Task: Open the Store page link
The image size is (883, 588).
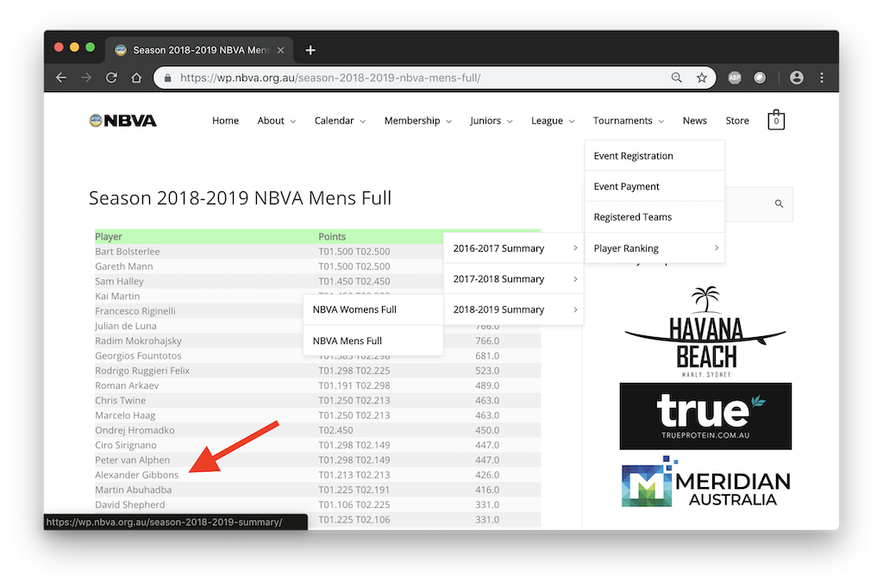Action: (737, 121)
